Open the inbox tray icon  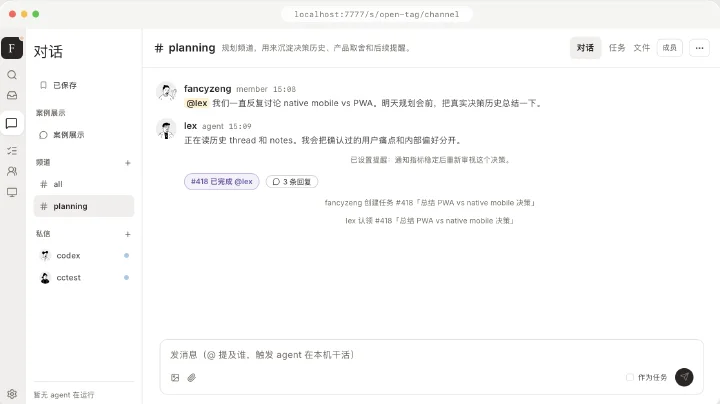pos(12,95)
